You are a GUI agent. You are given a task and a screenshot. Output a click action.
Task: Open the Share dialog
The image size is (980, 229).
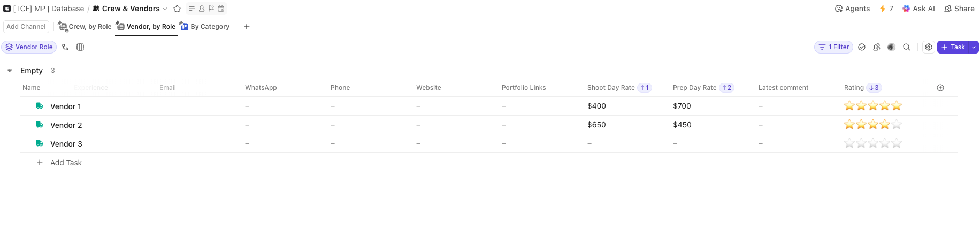click(x=959, y=9)
